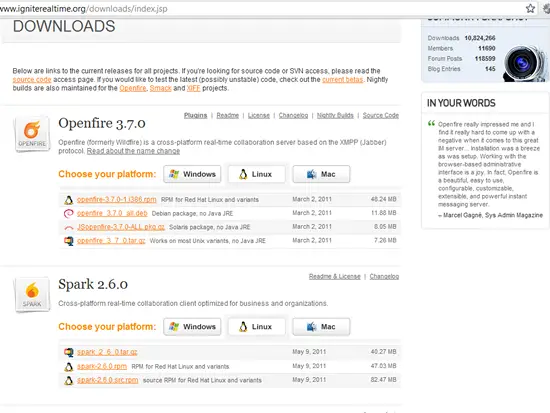
Task: Open 'Read about the name change' link
Action: click(x=133, y=151)
